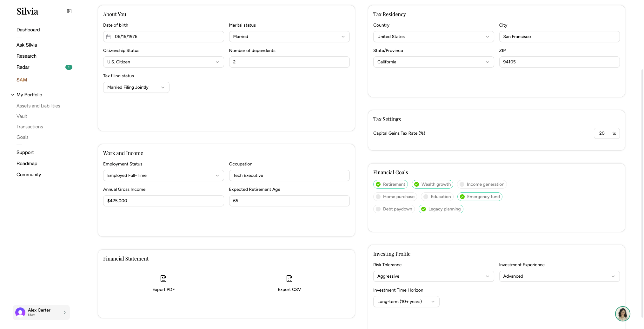Screen dimensions: 644x329
Task: Click the calendar icon in Date of birth
Action: pos(108,37)
